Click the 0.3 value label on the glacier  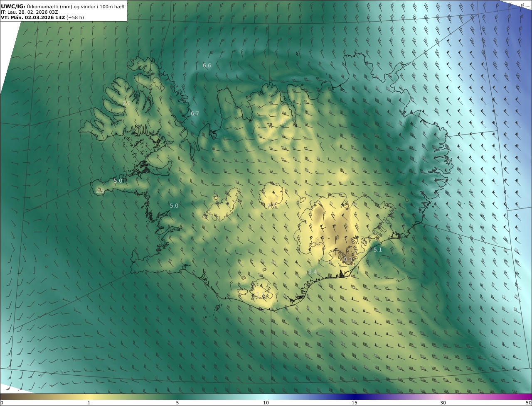pos(348,260)
